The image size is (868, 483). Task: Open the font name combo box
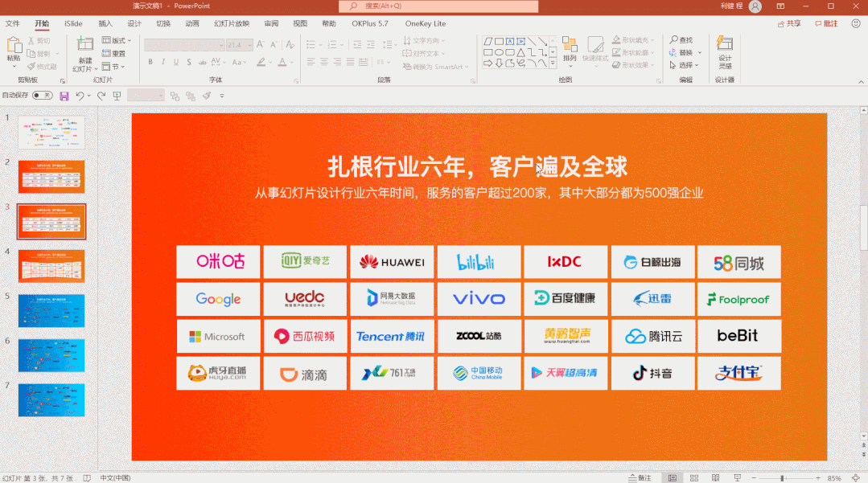[184, 45]
